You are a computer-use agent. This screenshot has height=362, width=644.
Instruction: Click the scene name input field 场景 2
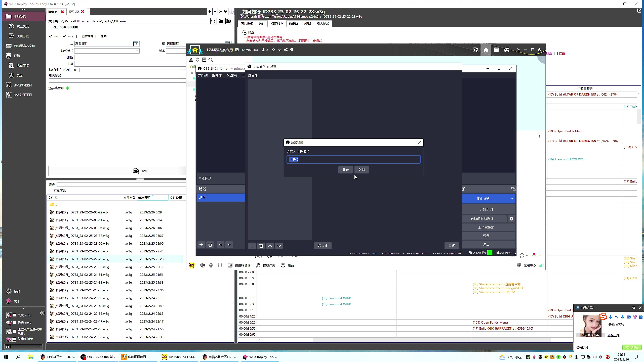(x=353, y=159)
